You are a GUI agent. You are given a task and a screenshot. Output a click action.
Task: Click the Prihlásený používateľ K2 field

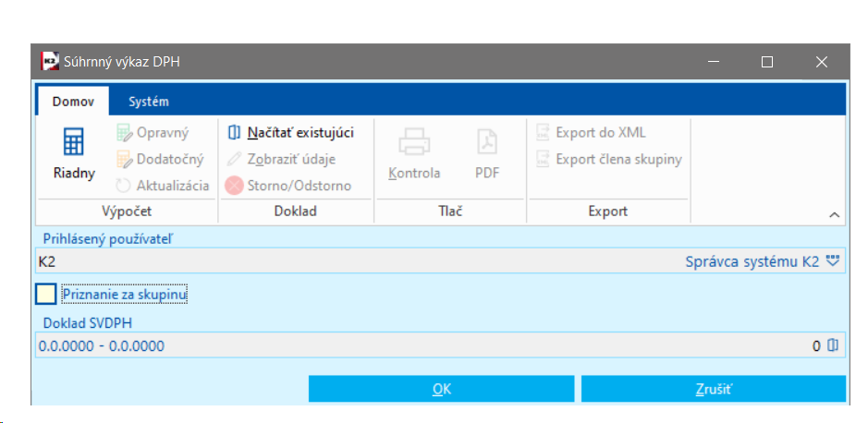point(440,261)
